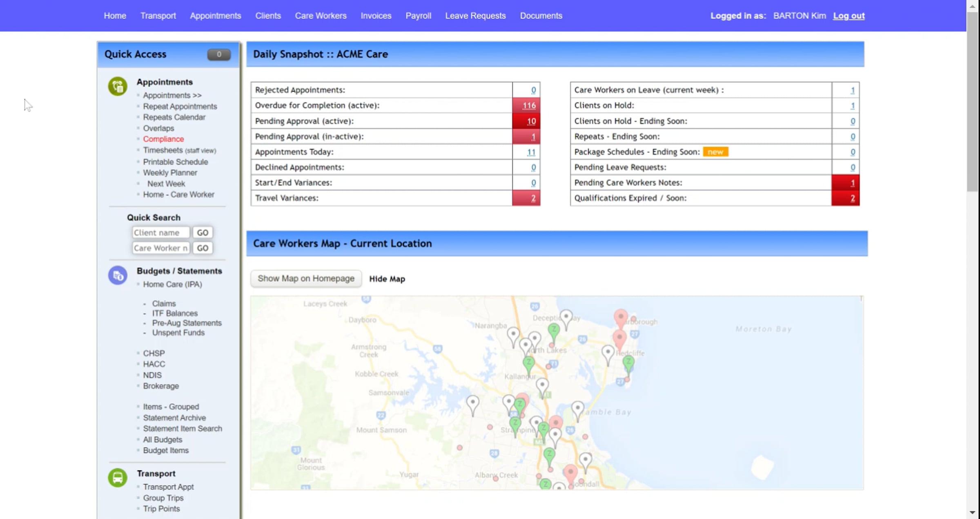
Task: Open the Invoices menu item
Action: pyautogui.click(x=376, y=16)
